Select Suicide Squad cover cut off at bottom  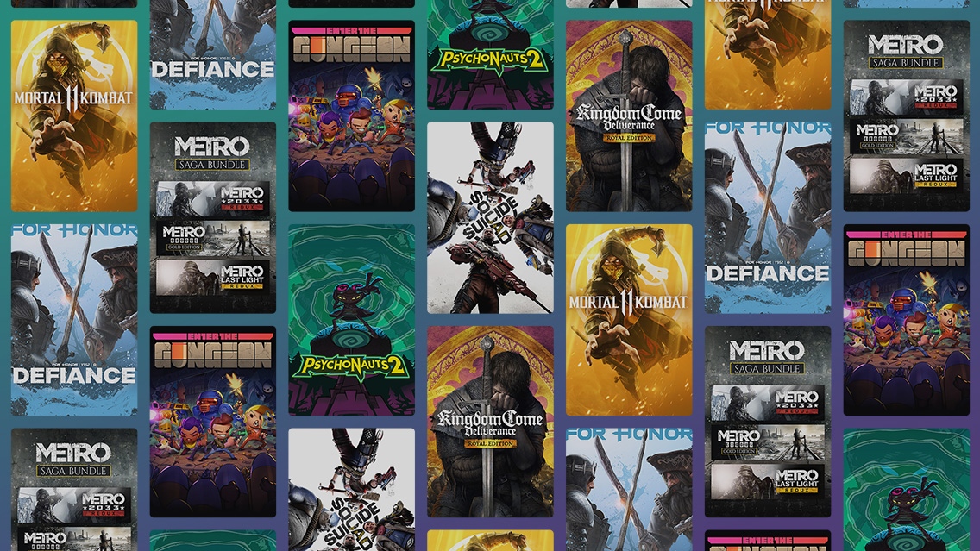[x=351, y=490]
